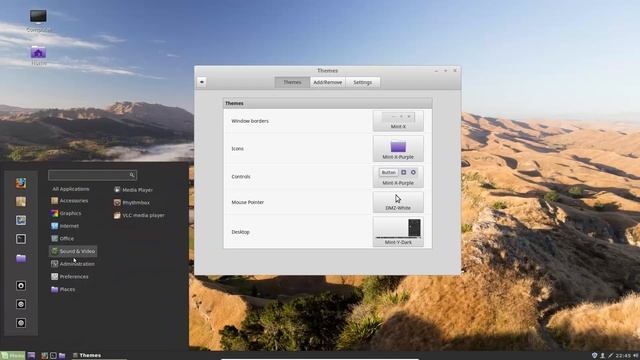Open the purple Files folder in menu favorites
This screenshot has width=640, height=360.
pyautogui.click(x=21, y=258)
